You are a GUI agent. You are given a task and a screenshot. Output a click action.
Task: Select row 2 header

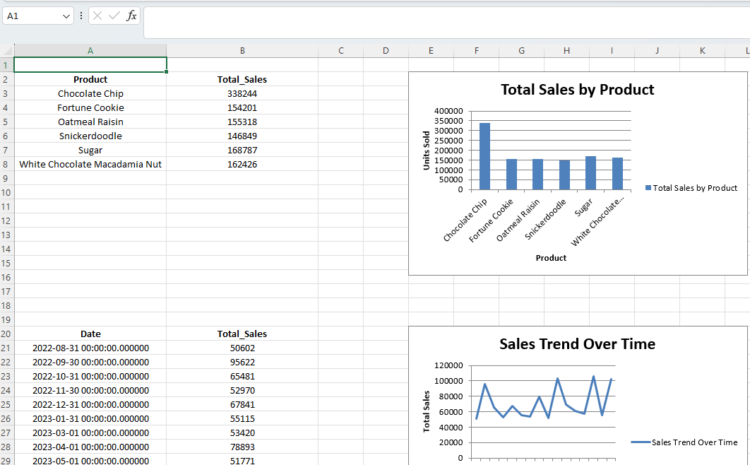[7, 79]
